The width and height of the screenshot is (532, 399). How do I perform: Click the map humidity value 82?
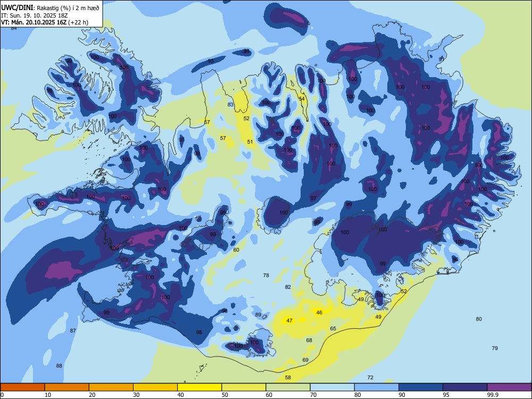tap(288, 287)
